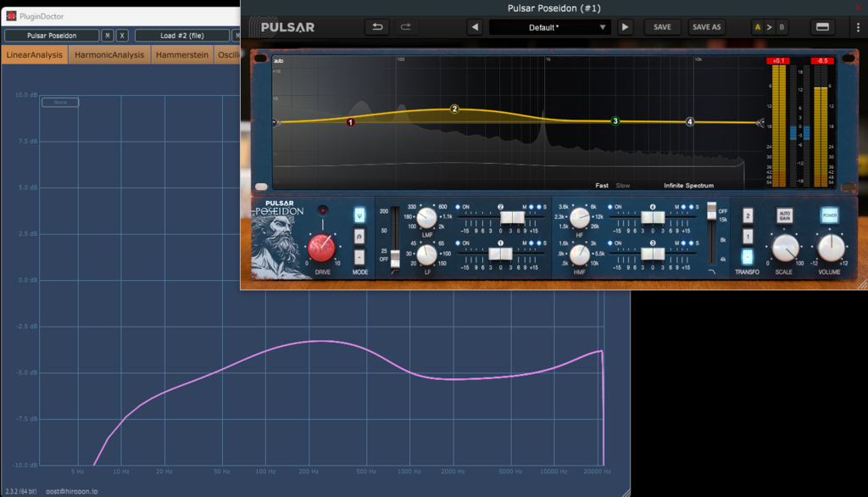Open the Default preset dropdown
The width and height of the screenshot is (868, 497).
tap(549, 27)
